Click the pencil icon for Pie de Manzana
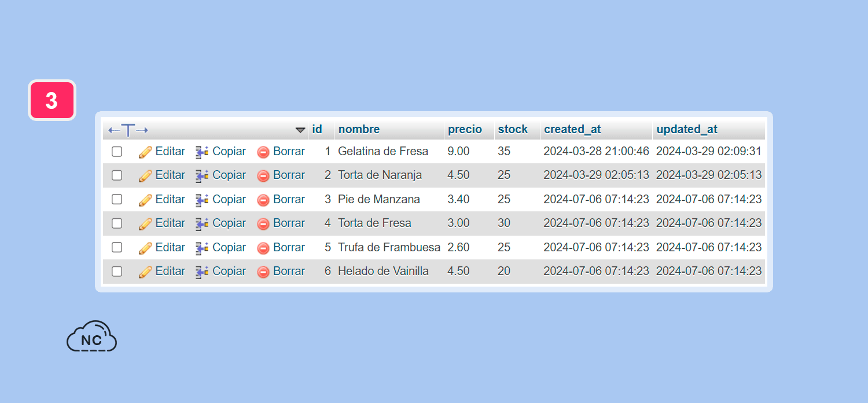This screenshot has width=868, height=403. pos(145,200)
